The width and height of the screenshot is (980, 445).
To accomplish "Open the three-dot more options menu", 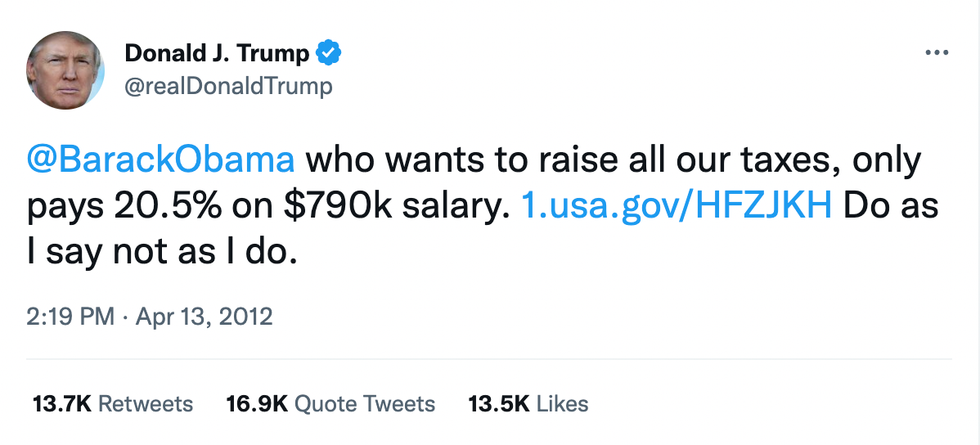I will (x=936, y=53).
